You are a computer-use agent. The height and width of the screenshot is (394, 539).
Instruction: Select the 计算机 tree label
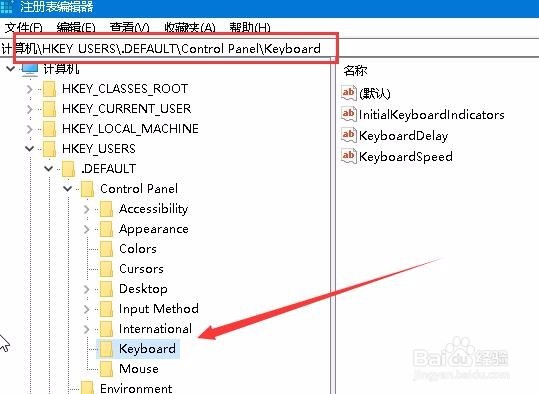point(61,69)
